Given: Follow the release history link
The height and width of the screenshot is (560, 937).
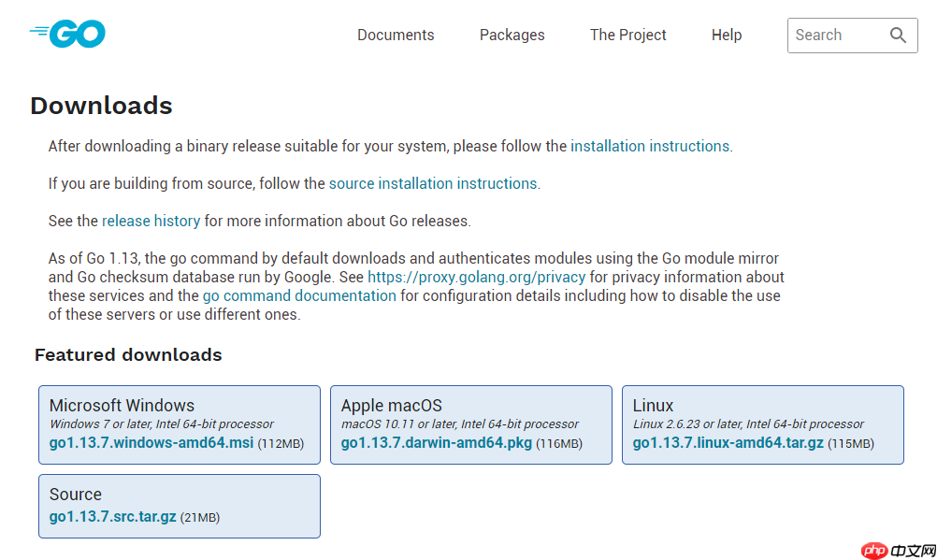Looking at the screenshot, I should coord(151,222).
